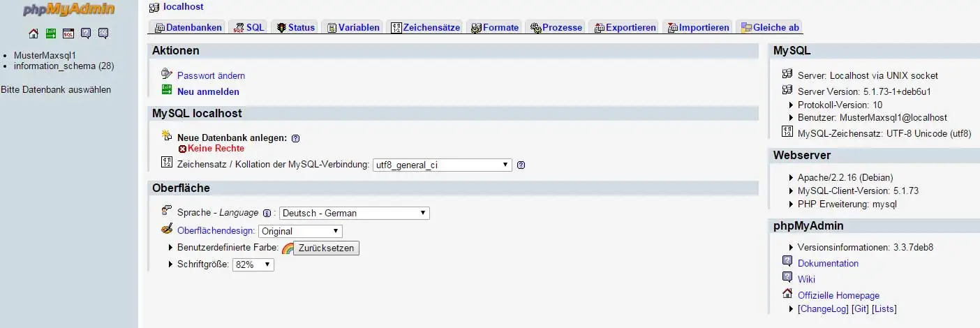Switch to the Exportieren tab

624,27
